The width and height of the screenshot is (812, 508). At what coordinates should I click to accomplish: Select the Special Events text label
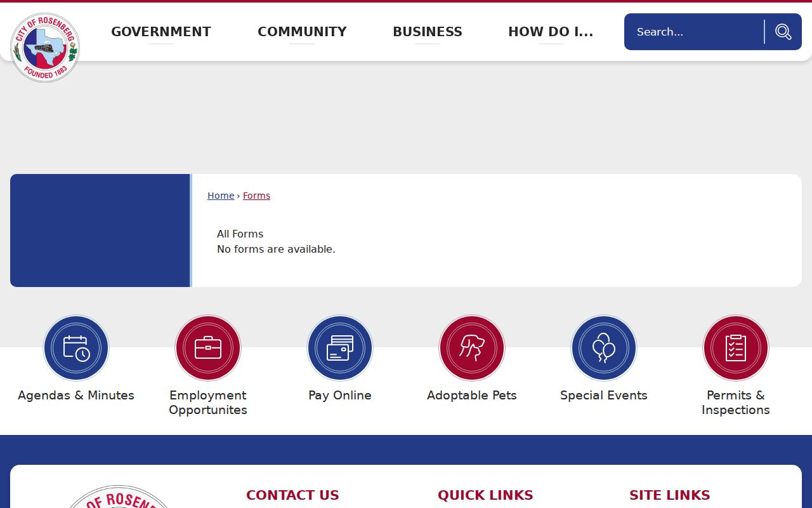[x=604, y=395]
